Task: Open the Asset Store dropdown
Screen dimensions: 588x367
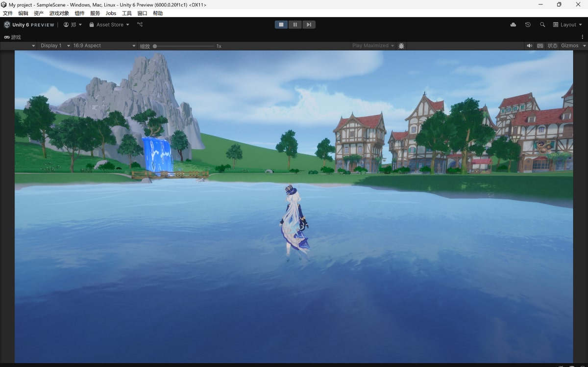Action: click(109, 25)
